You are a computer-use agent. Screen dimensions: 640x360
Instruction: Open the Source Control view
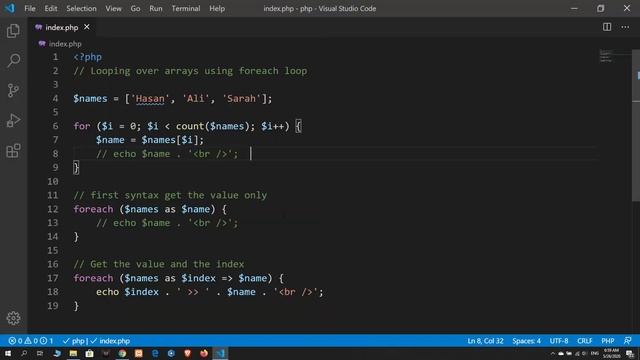tap(13, 90)
